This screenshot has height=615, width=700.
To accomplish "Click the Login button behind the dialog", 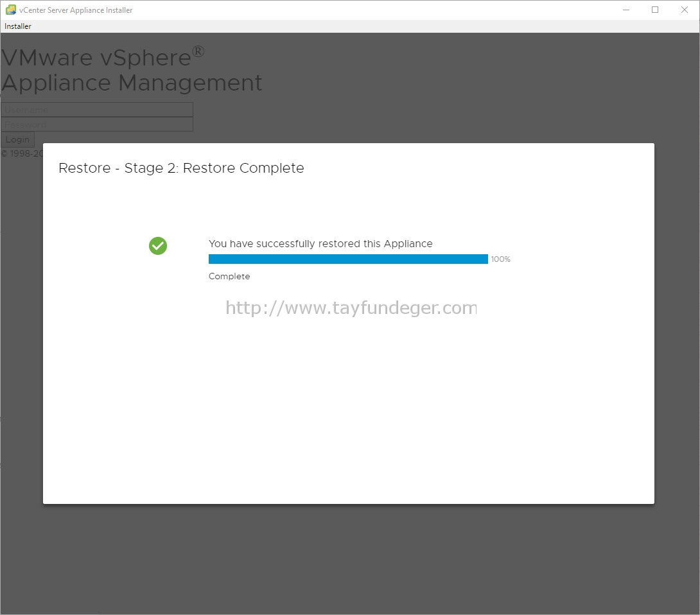I will (17, 140).
